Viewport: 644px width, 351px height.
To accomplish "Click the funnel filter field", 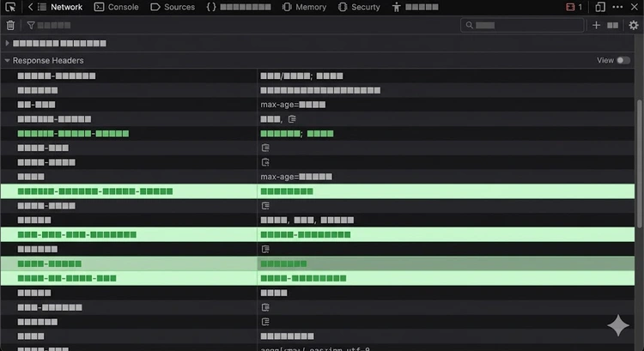I will click(x=49, y=26).
